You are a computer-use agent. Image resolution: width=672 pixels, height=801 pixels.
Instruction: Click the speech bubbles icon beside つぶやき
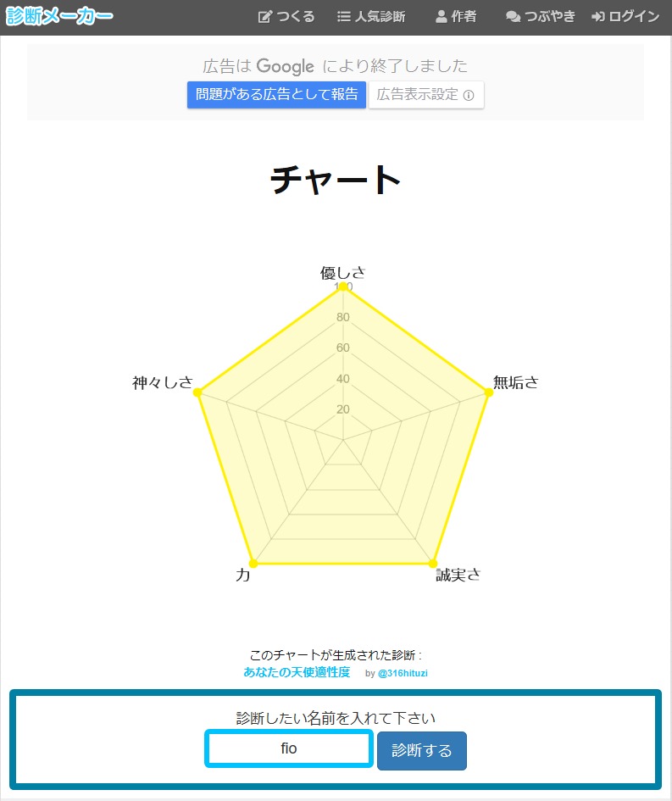click(513, 17)
